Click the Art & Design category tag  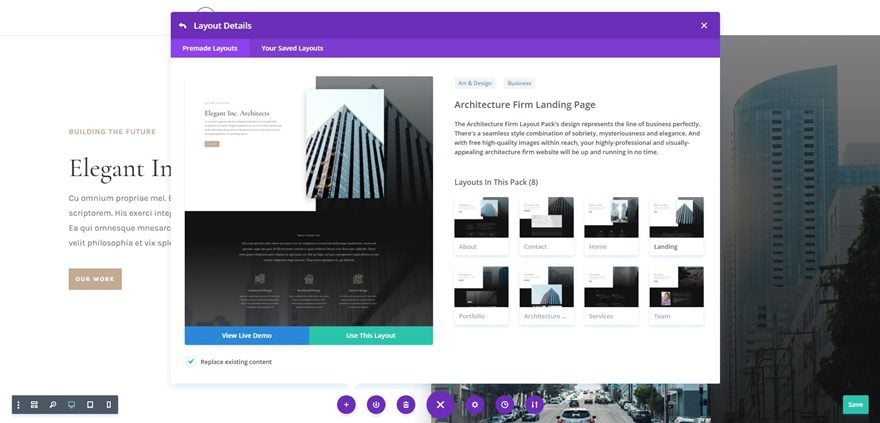475,83
